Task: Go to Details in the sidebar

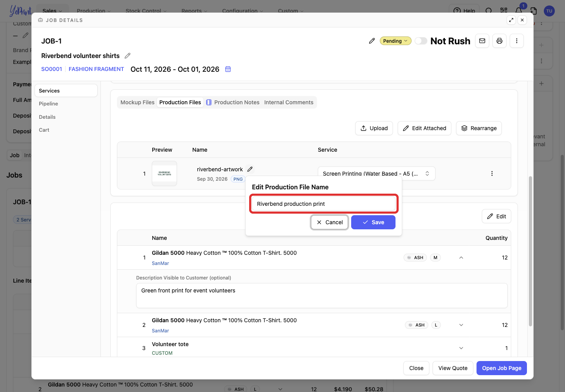Action: point(66,117)
